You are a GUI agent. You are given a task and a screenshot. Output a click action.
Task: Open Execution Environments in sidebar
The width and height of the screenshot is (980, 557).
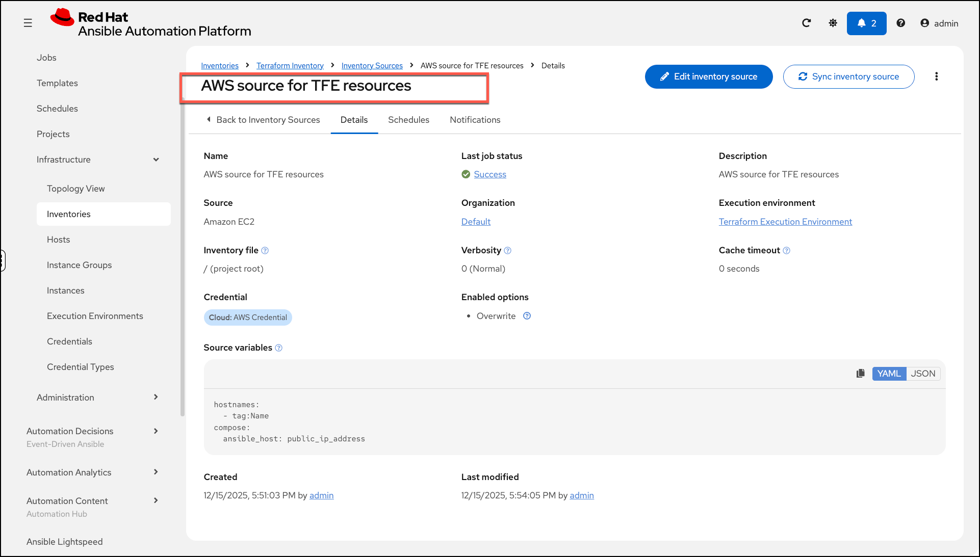point(95,316)
